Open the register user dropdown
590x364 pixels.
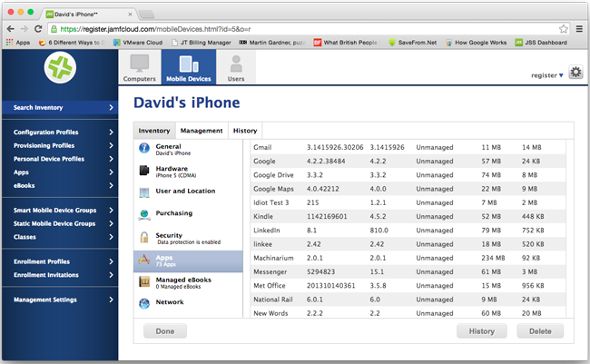pos(547,75)
